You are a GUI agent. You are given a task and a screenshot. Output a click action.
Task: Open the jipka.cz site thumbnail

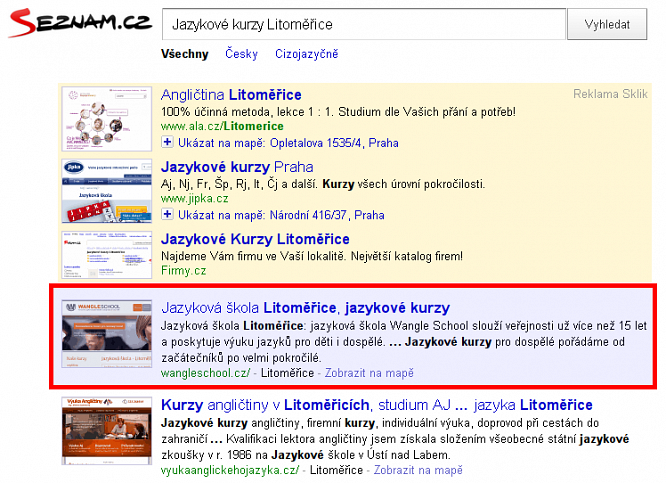(107, 191)
